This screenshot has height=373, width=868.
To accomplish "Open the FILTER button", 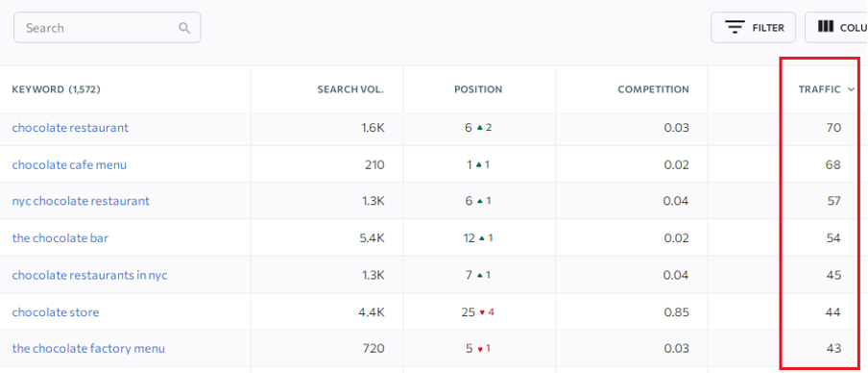I will click(753, 27).
